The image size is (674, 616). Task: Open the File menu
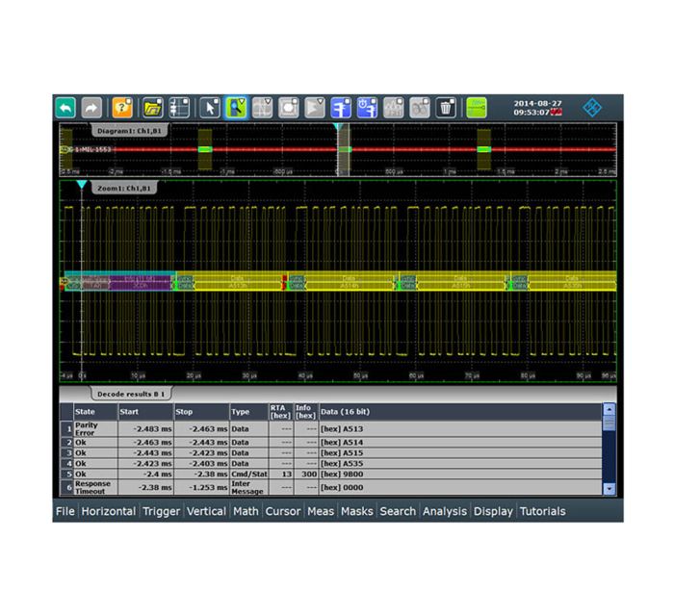click(65, 511)
